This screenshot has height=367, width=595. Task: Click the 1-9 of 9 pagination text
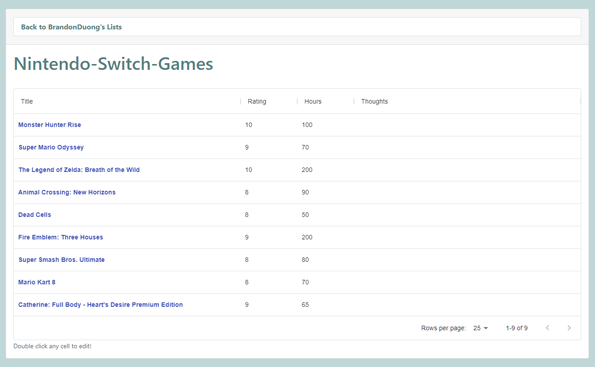click(516, 328)
